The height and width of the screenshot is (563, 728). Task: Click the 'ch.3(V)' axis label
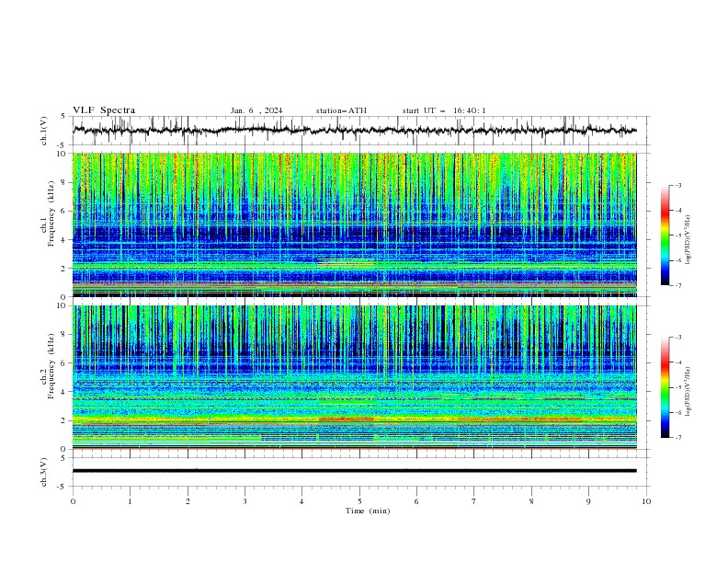44,472
